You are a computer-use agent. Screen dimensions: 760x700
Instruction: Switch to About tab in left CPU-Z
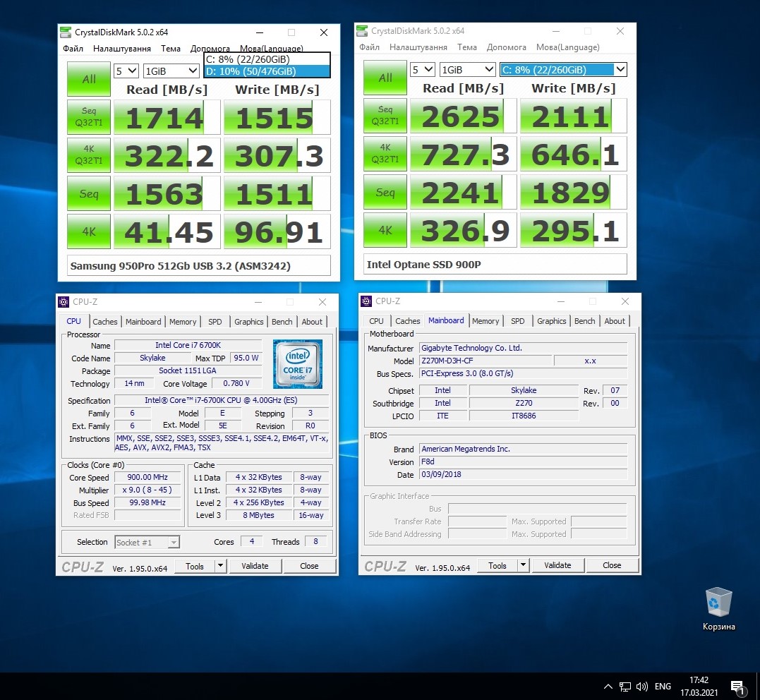click(x=312, y=321)
